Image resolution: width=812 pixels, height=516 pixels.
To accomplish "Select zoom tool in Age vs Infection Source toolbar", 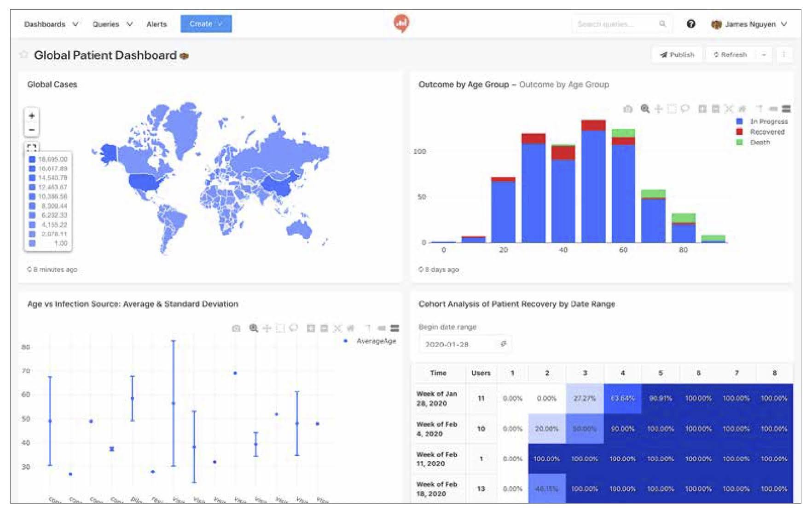I will (254, 328).
